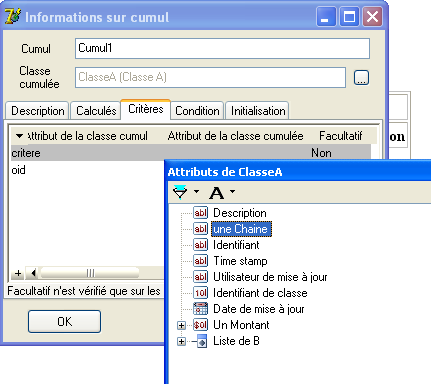Click the Attribut de la classe cumulée header
This screenshot has height=384, width=431.
pos(235,136)
